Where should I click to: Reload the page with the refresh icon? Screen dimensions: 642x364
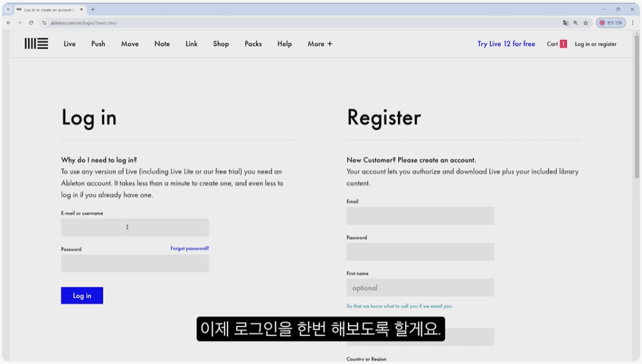(x=31, y=23)
